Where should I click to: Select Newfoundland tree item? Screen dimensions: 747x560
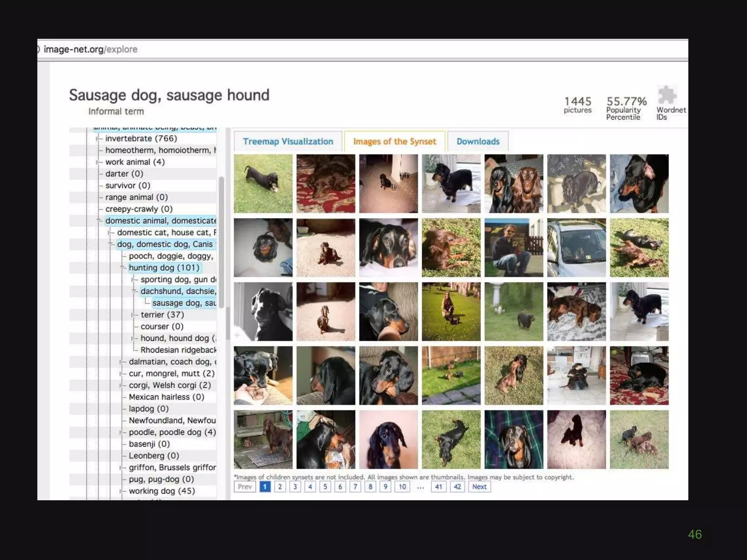172,421
